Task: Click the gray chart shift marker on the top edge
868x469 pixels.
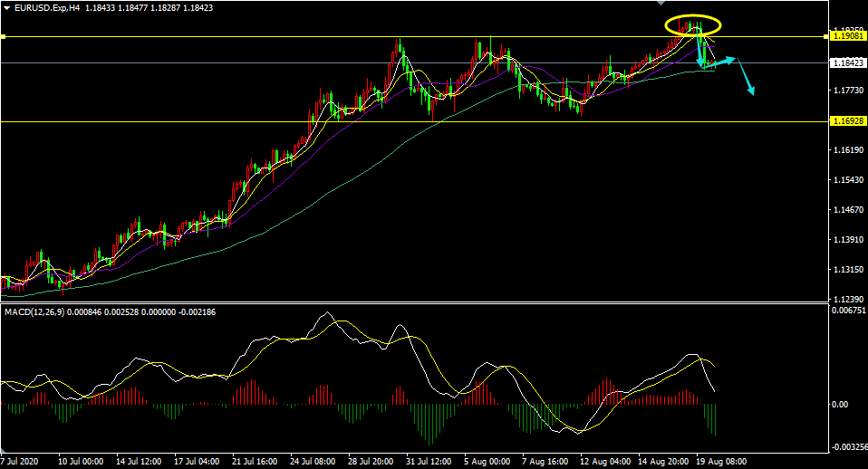Action: click(x=661, y=3)
